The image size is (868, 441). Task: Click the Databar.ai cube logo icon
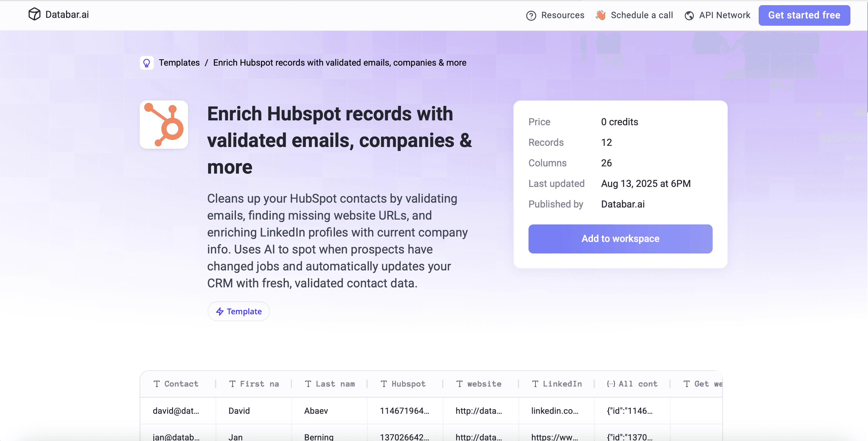coord(35,14)
